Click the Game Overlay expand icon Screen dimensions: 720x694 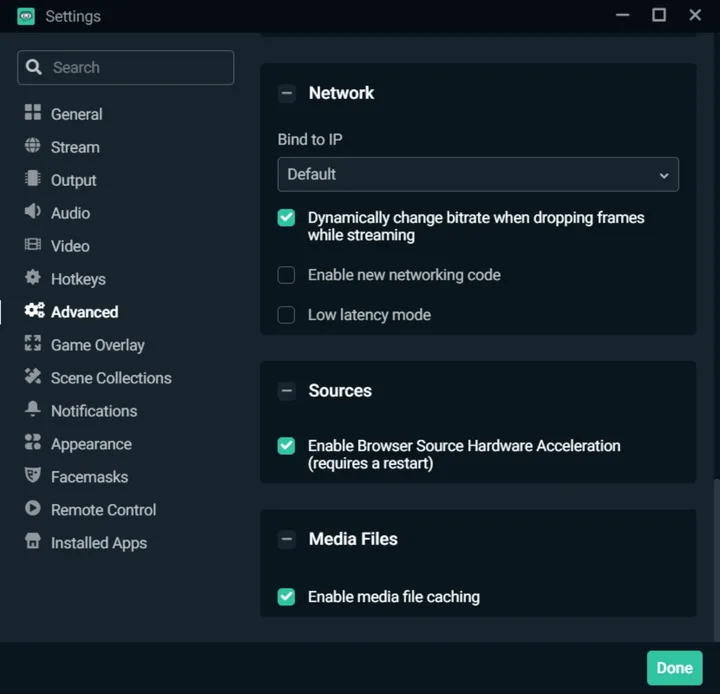tap(33, 343)
